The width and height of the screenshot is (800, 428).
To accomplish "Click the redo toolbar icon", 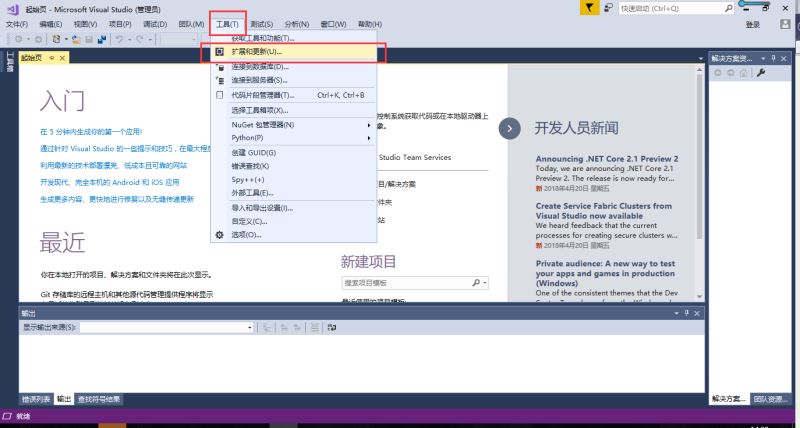I will click(139, 39).
